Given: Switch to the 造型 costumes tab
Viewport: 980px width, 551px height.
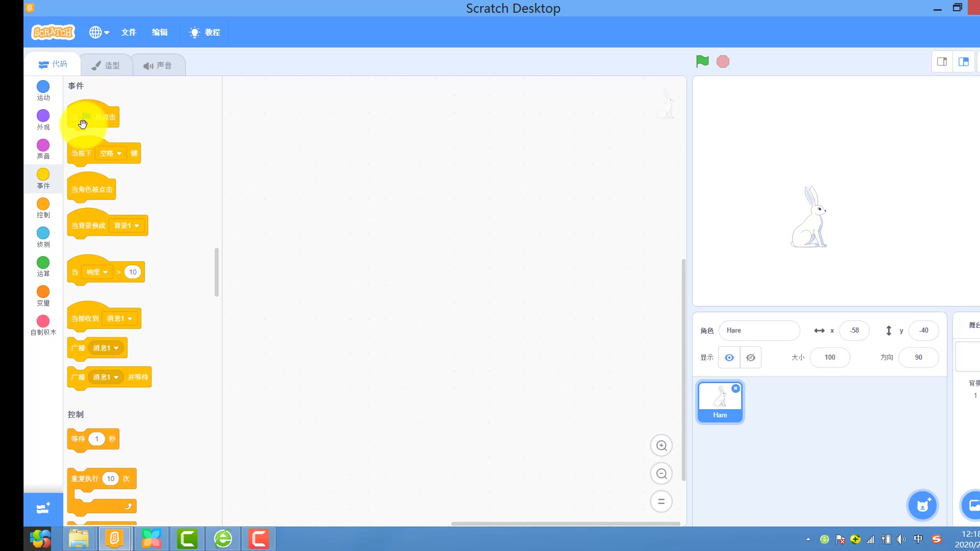Looking at the screenshot, I should [106, 65].
